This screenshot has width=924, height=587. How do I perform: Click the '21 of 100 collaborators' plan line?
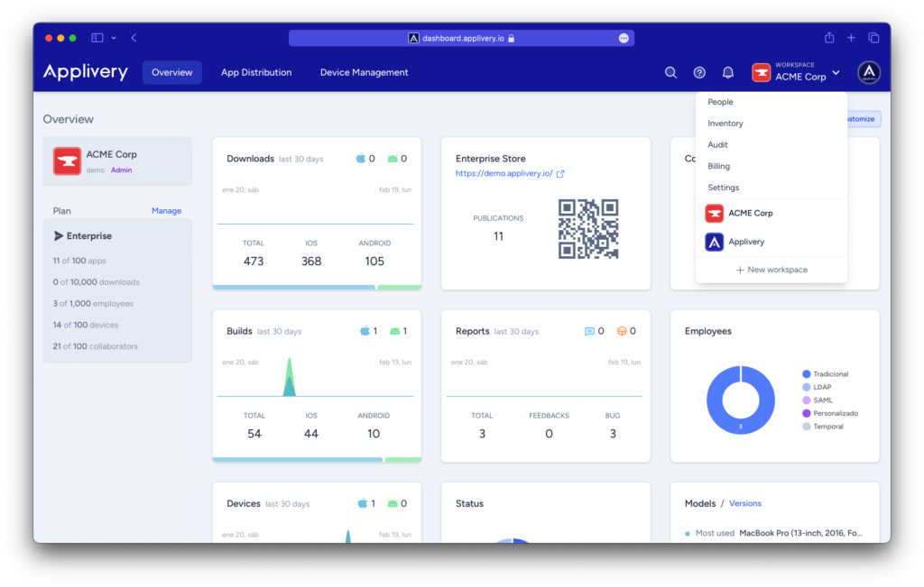point(96,346)
